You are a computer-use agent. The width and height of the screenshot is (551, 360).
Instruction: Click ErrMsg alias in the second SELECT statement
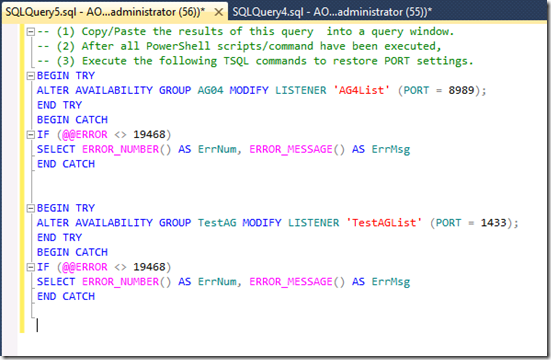coord(391,282)
